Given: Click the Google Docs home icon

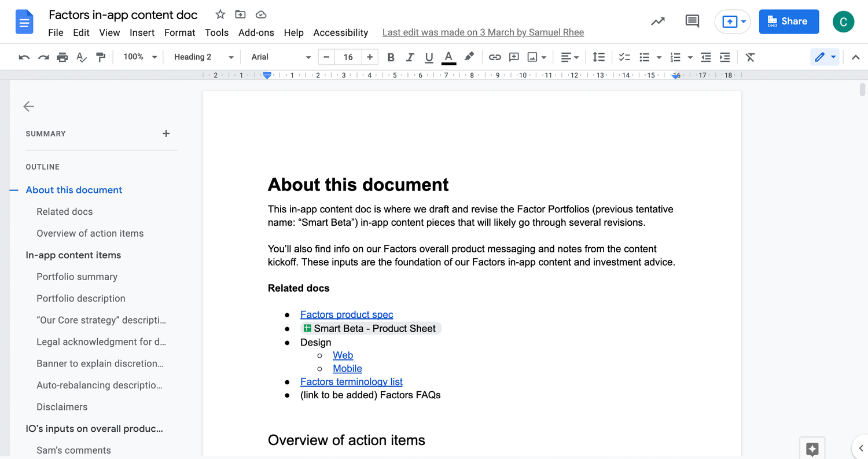Looking at the screenshot, I should [25, 22].
